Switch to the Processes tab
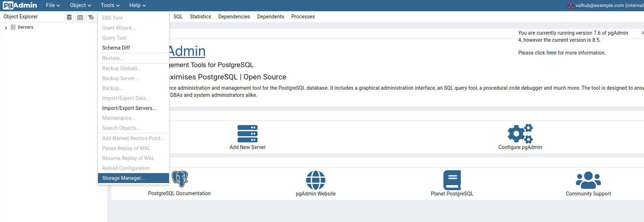 (303, 17)
